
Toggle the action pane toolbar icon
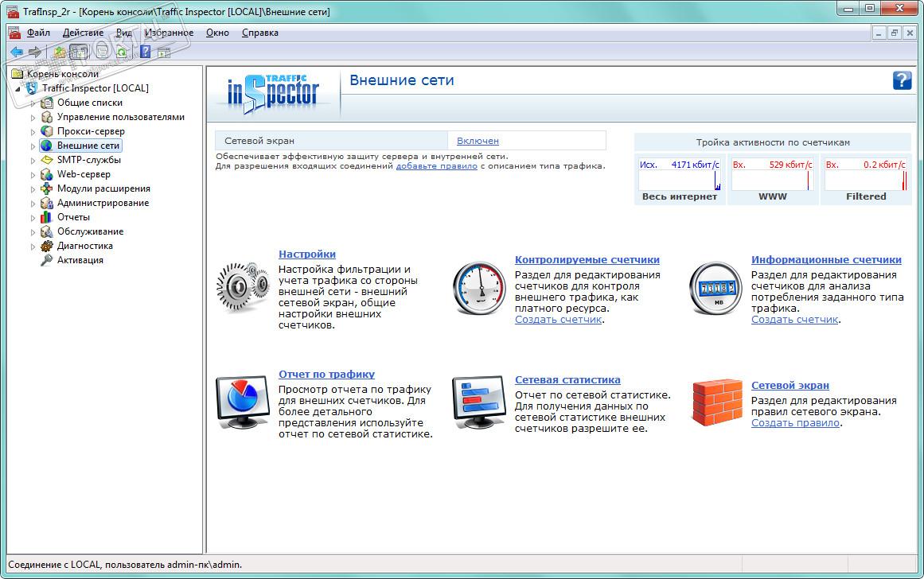(x=164, y=52)
